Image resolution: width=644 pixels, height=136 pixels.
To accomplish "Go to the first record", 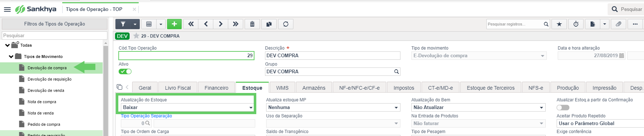I will 191,24.
